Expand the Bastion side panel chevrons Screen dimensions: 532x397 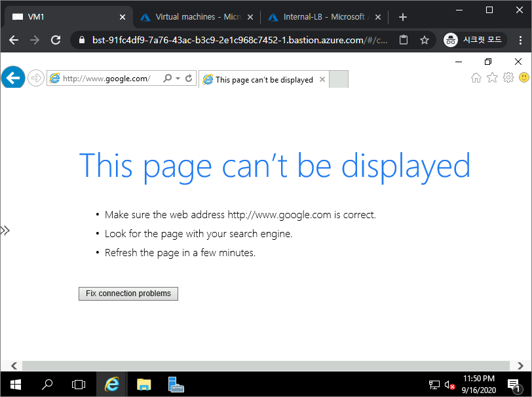click(x=5, y=231)
